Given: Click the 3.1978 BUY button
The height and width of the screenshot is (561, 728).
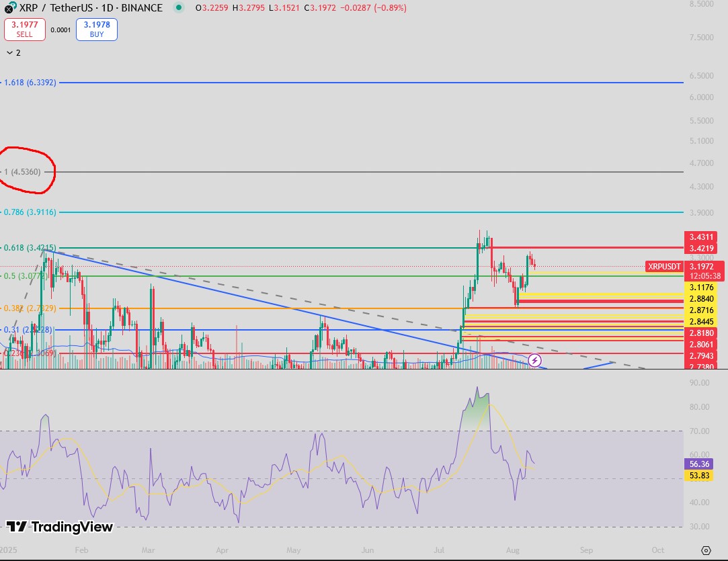Looking at the screenshot, I should pyautogui.click(x=97, y=30).
